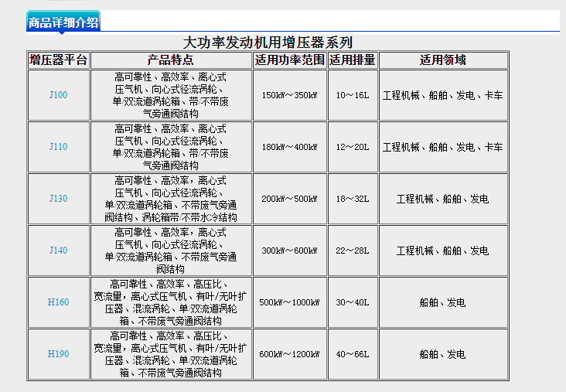Select the J100 row's 适用领域 cell

point(443,95)
